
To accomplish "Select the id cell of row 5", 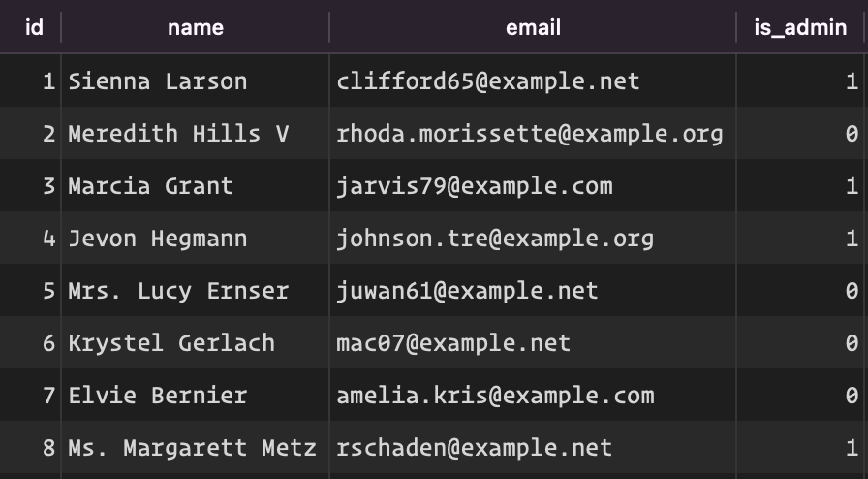I will 30,290.
